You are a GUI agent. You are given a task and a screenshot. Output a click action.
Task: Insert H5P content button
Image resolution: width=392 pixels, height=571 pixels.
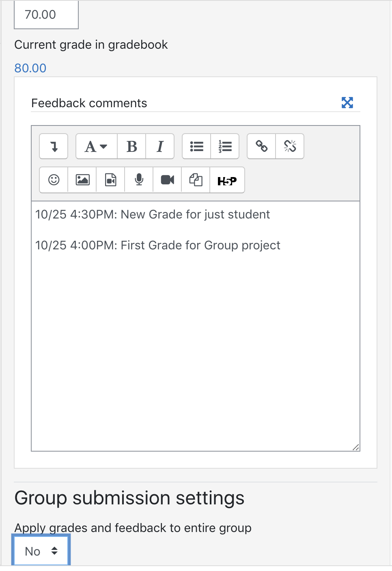coord(227,180)
